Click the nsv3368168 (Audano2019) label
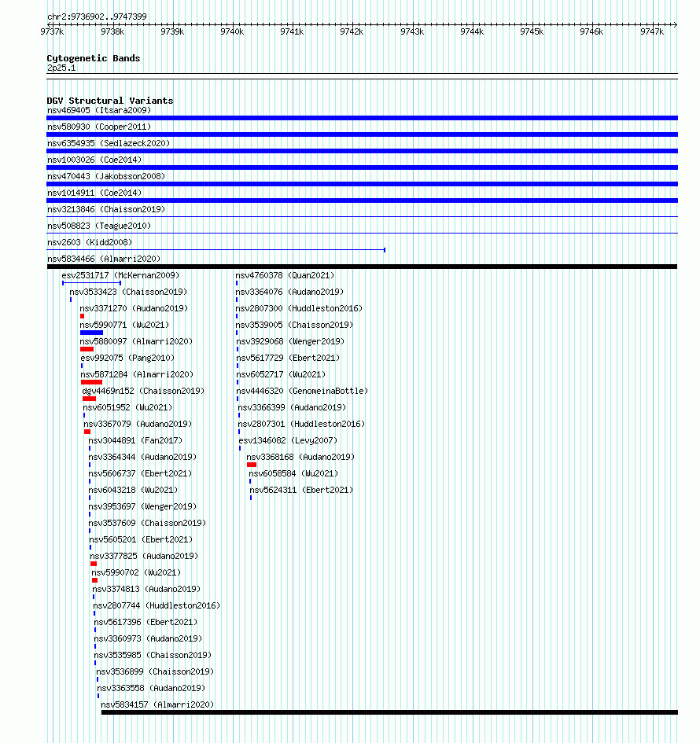 click(x=300, y=458)
